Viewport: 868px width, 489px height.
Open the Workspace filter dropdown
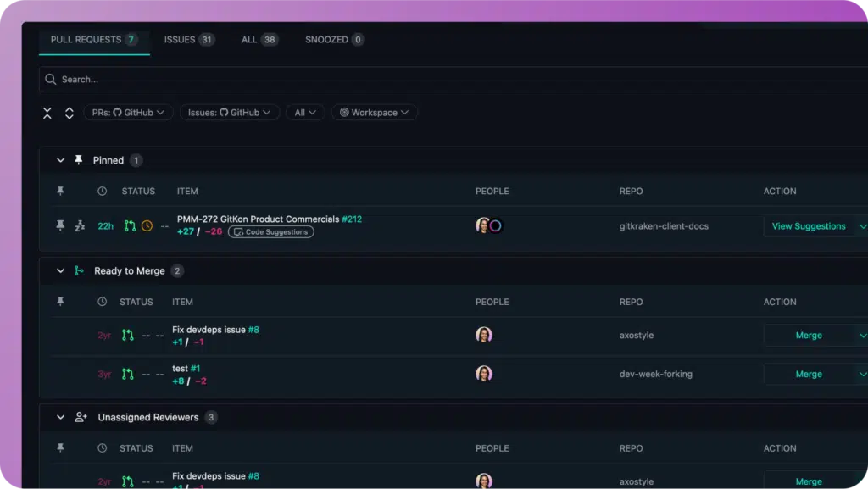click(374, 113)
